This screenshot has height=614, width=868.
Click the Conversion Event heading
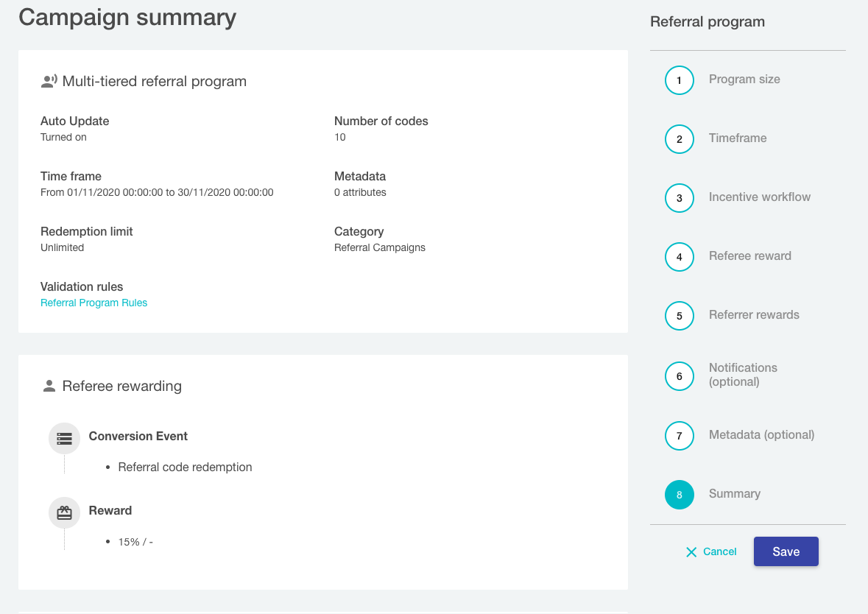point(138,437)
